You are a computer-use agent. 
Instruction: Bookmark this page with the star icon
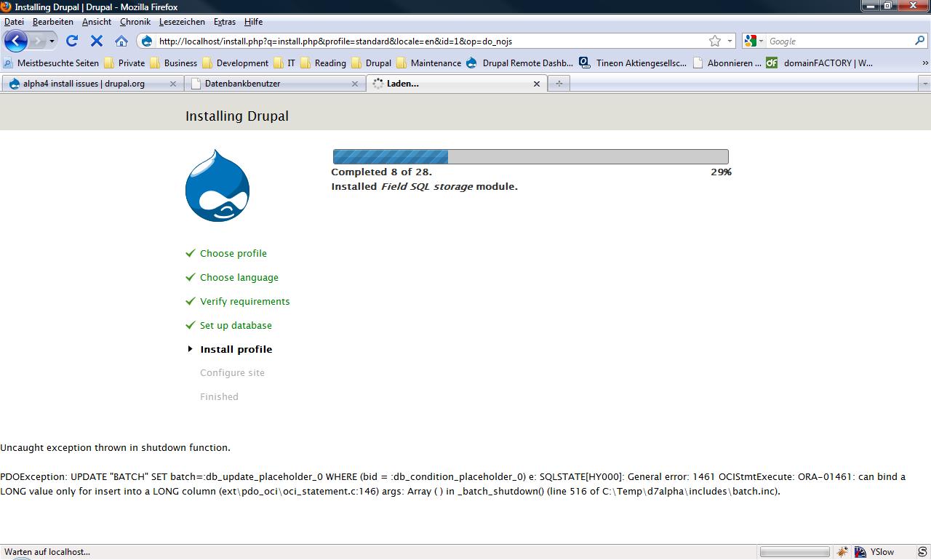click(x=715, y=41)
